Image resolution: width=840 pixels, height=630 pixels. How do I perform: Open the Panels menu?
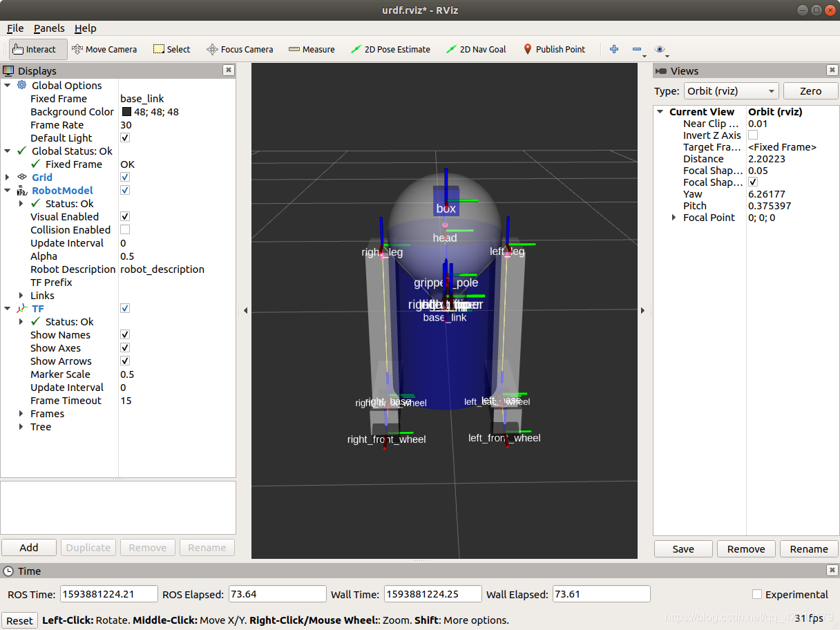(x=49, y=28)
